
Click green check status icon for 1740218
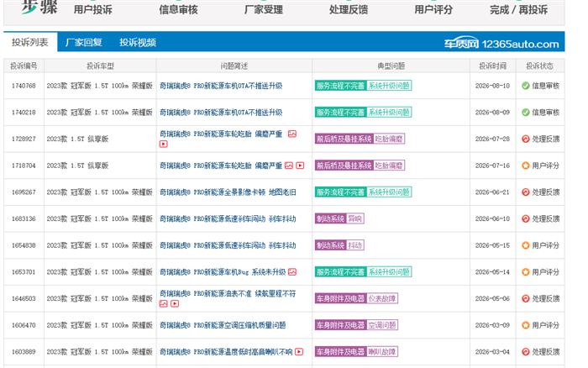pyautogui.click(x=526, y=112)
